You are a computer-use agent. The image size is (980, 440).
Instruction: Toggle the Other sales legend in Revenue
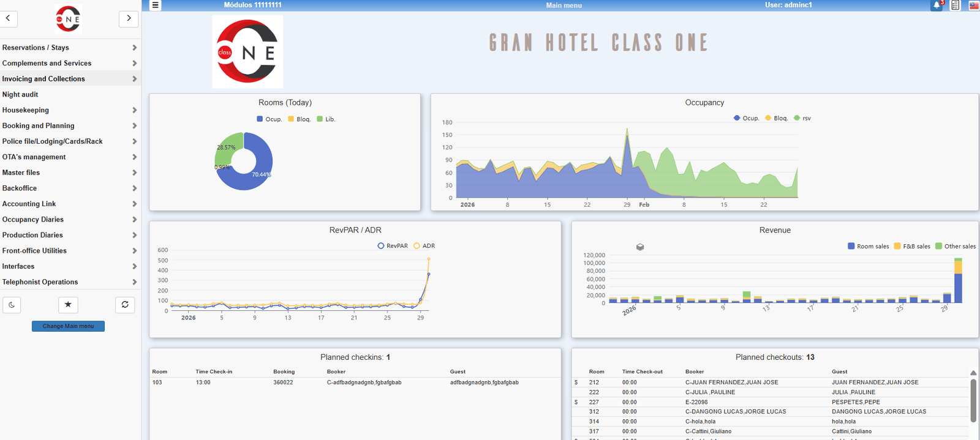[956, 247]
